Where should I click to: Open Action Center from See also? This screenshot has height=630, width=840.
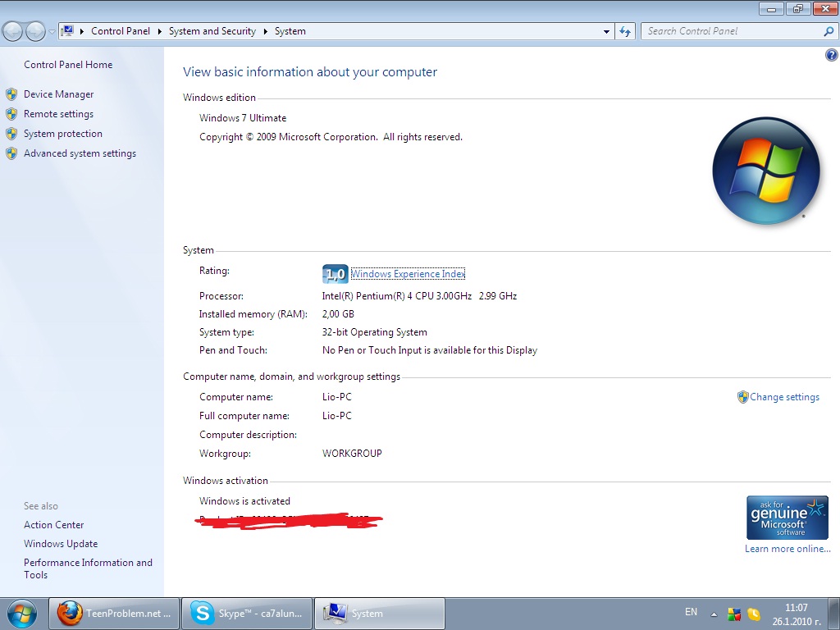coord(53,525)
